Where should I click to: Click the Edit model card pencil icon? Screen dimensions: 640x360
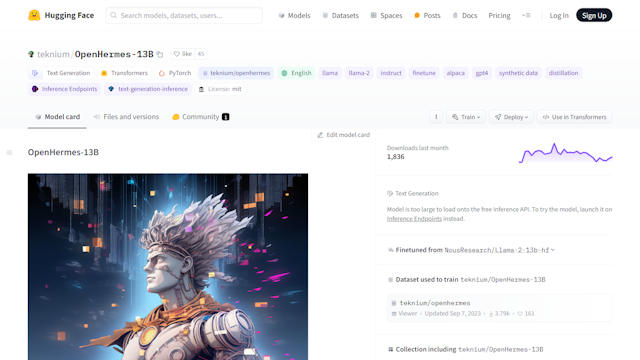point(320,135)
